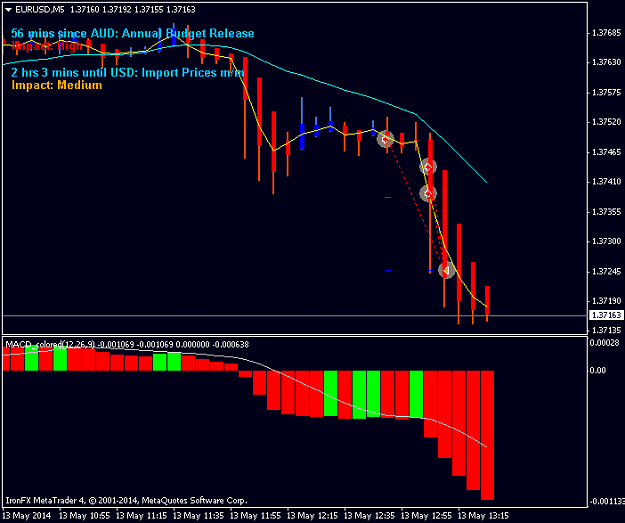Screen dimensions: 625x523
Task: Click the upper of two stacked entry arrows
Action: (x=428, y=167)
